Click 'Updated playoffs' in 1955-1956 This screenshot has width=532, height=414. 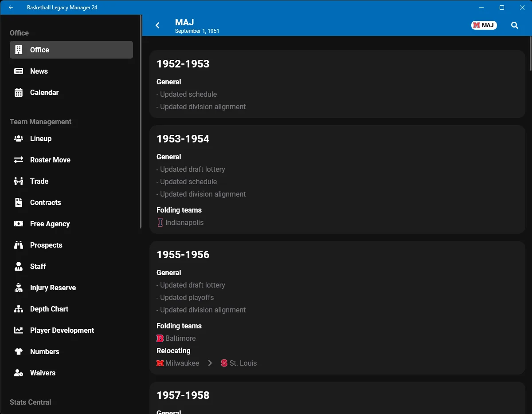point(185,297)
